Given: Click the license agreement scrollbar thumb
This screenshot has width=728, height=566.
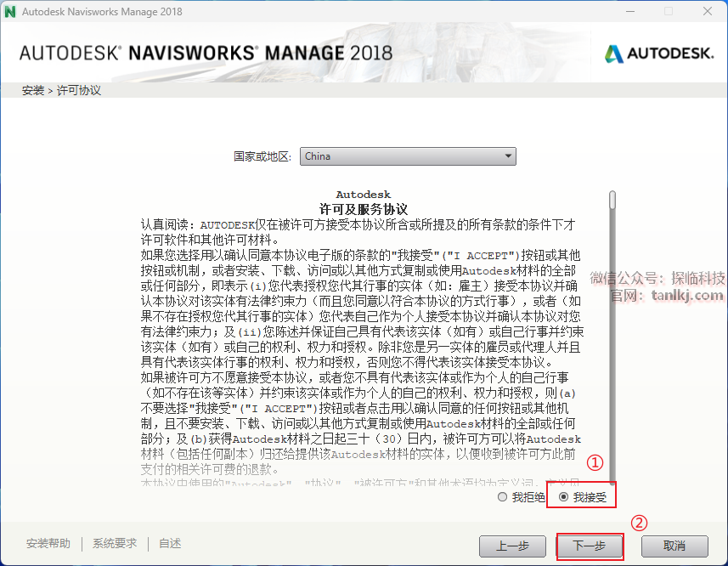Looking at the screenshot, I should coord(612,200).
